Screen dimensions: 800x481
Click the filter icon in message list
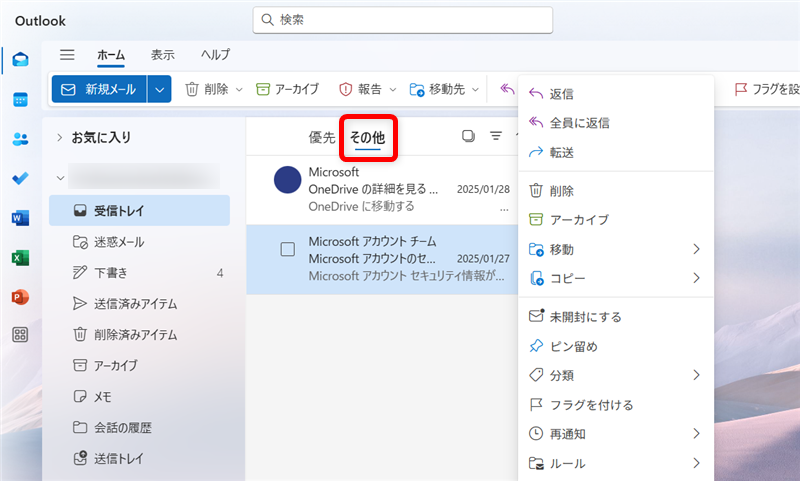pyautogui.click(x=495, y=137)
